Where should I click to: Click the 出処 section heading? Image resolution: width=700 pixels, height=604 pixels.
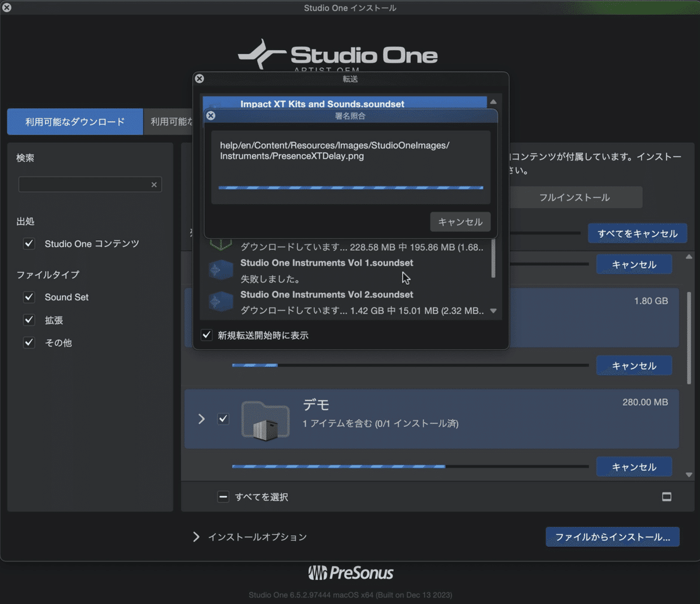point(25,222)
